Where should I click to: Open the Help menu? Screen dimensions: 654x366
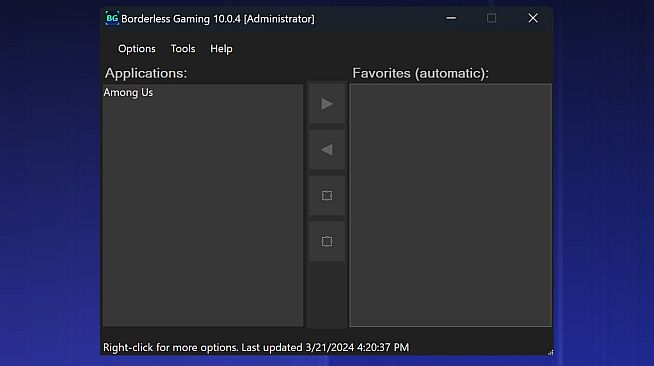coord(221,49)
